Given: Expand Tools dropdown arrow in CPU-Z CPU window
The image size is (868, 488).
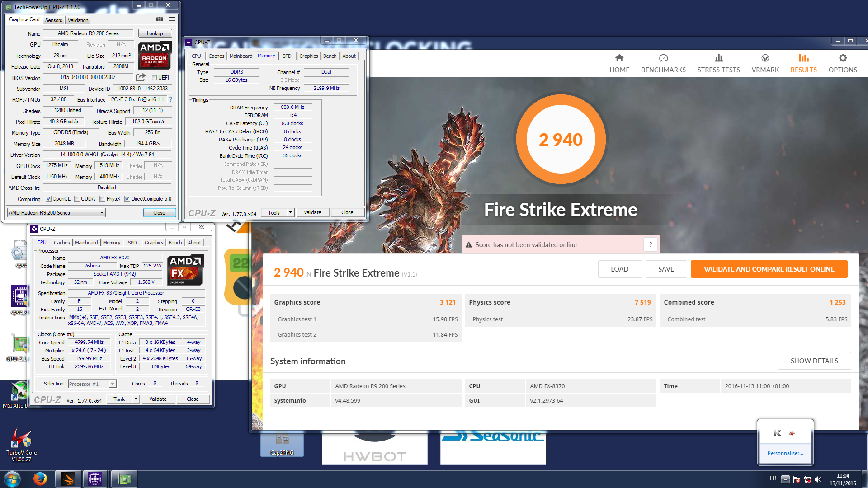Looking at the screenshot, I should click(x=136, y=399).
